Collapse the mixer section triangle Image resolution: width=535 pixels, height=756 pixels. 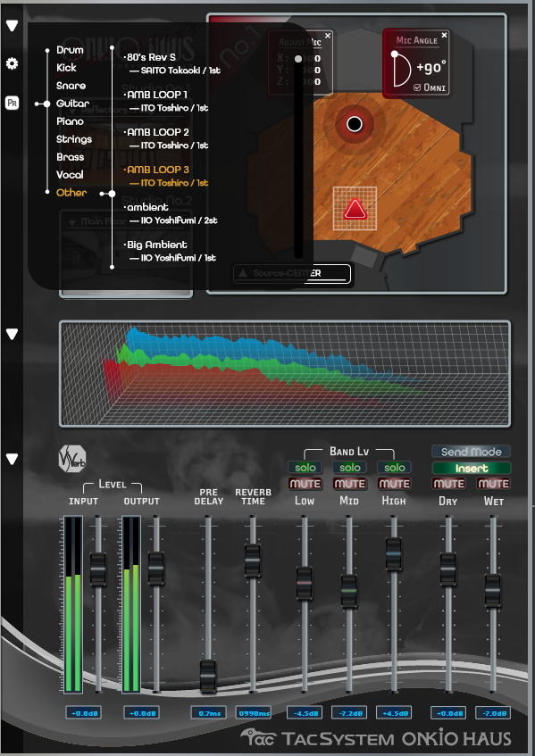coord(13,460)
